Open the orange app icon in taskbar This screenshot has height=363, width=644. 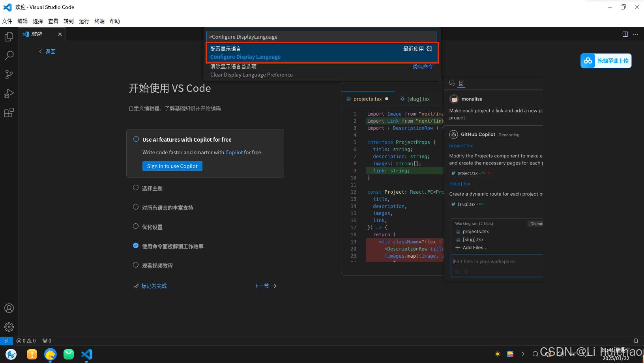(32, 354)
